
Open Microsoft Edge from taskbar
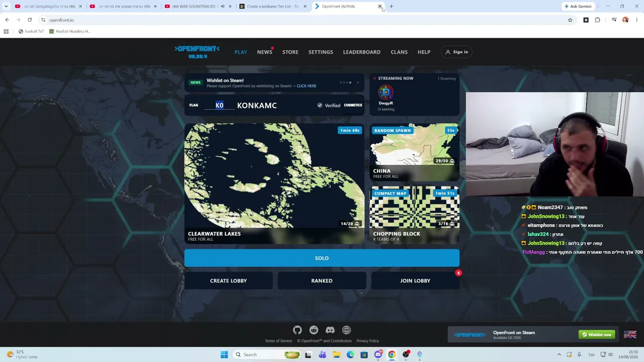(350, 354)
